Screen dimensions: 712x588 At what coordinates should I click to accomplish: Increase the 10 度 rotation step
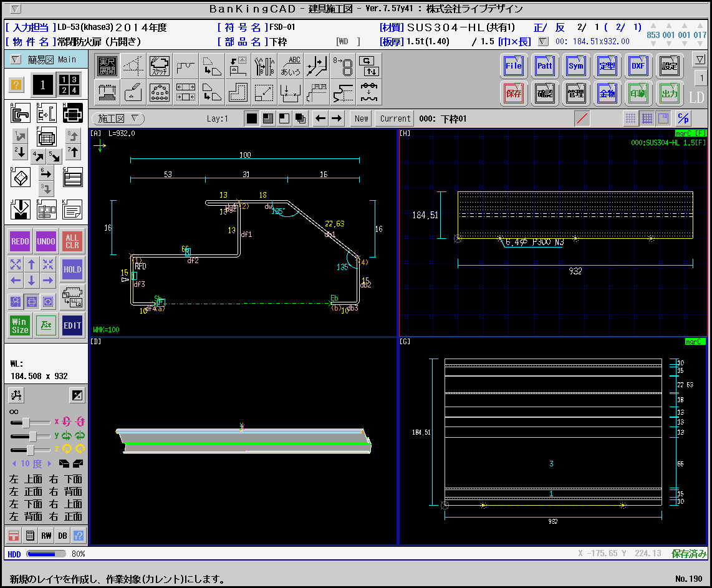coord(49,463)
